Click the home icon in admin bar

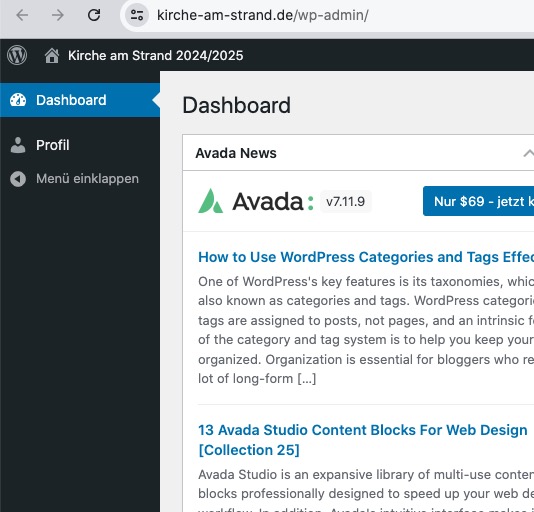pyautogui.click(x=52, y=55)
